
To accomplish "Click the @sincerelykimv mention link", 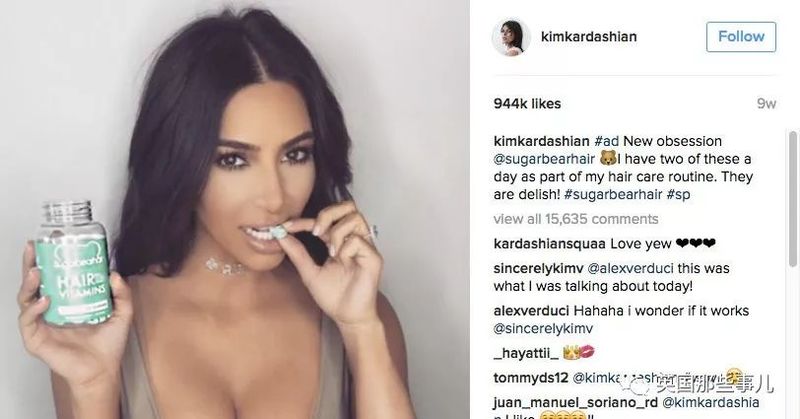I will tap(543, 329).
